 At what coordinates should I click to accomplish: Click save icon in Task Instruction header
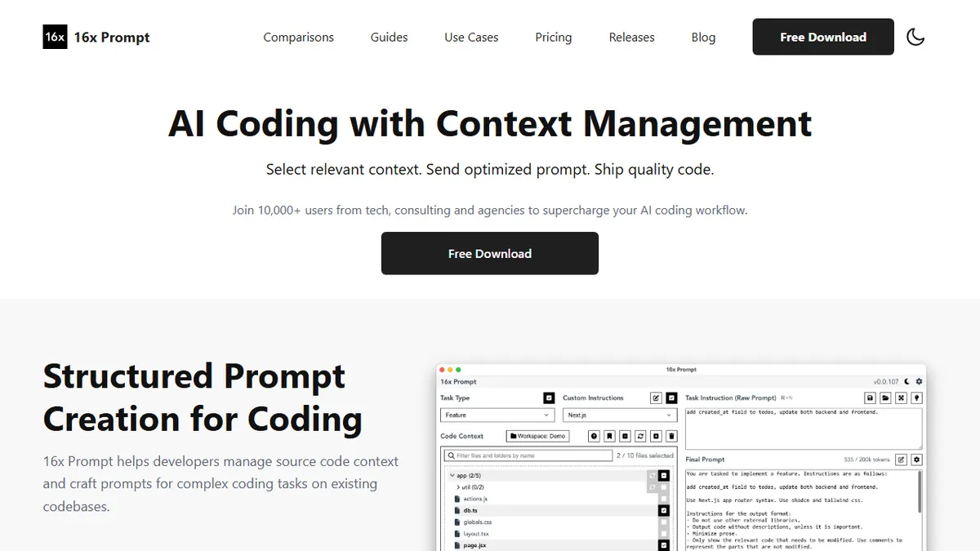pyautogui.click(x=870, y=398)
